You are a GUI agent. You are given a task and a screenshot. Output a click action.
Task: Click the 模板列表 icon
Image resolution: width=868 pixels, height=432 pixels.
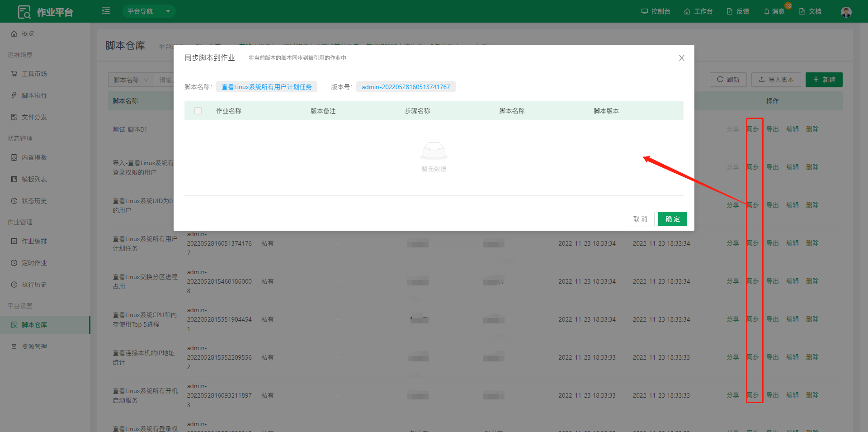[x=14, y=179]
